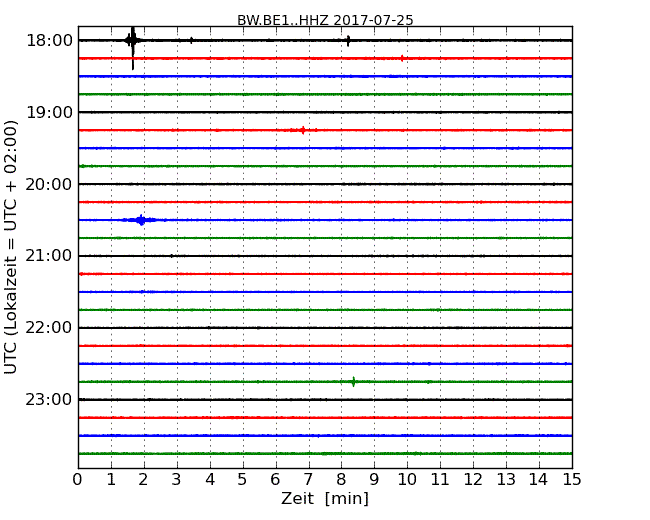Click the 18:00 time label

pyautogui.click(x=49, y=41)
